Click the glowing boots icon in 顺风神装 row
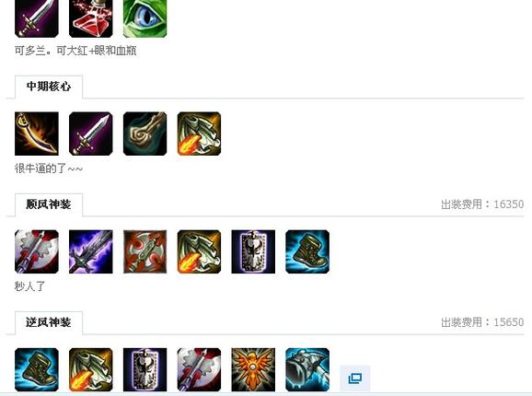This screenshot has height=396, width=532. coord(307,251)
